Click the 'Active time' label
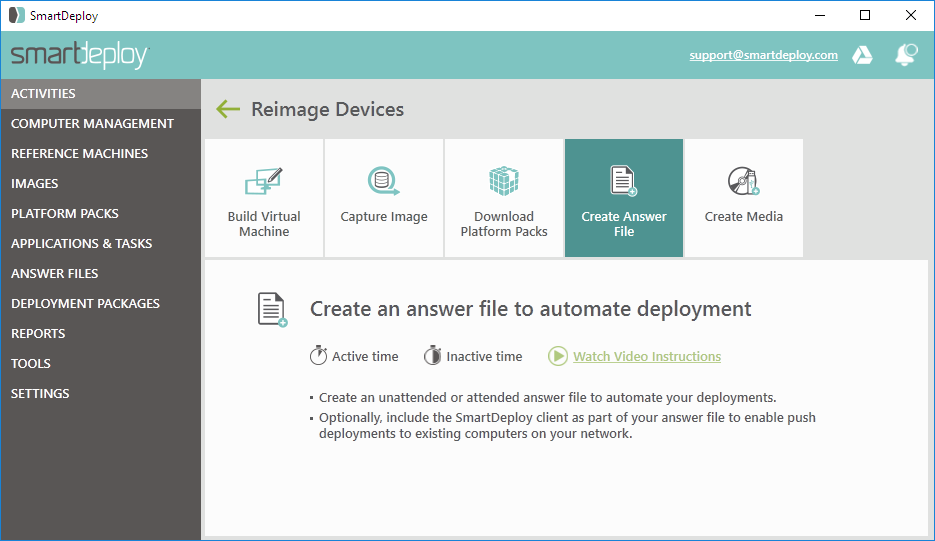 (365, 356)
